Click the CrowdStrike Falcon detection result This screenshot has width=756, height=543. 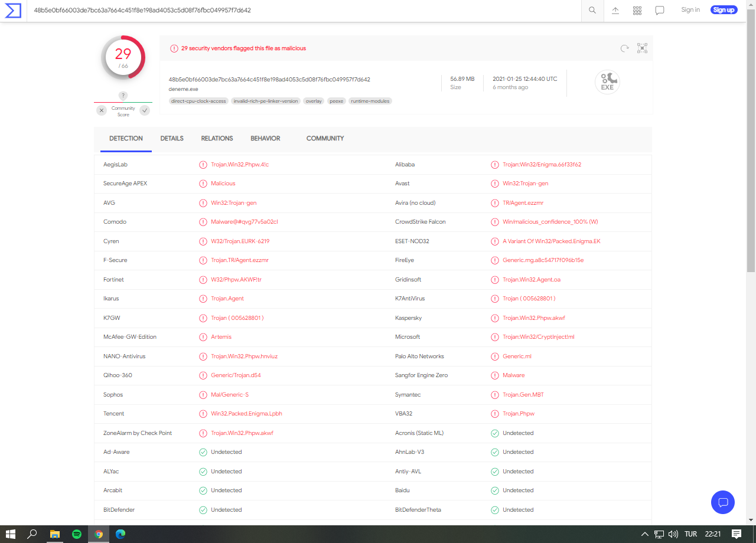550,222
